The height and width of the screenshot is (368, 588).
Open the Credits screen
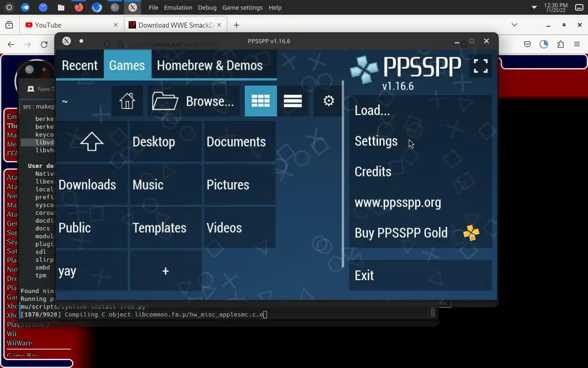[420, 172]
